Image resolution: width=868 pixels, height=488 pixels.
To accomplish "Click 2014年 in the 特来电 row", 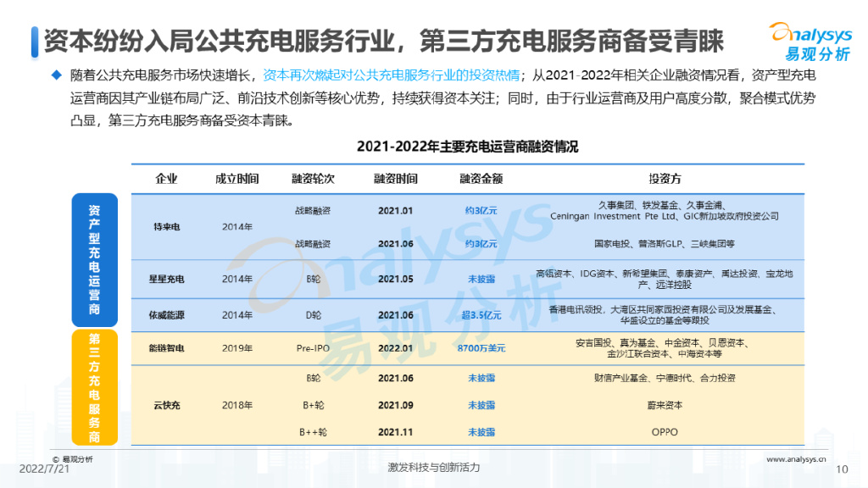I will [x=237, y=227].
